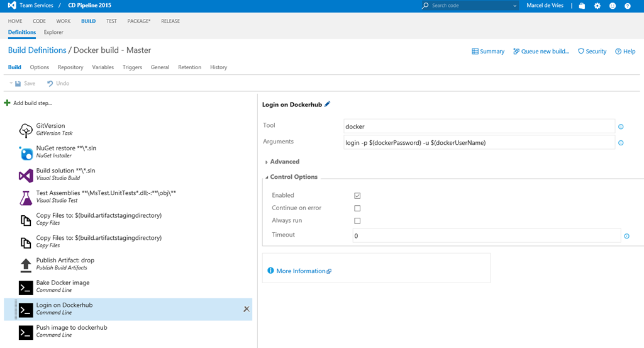Click the info icon next to Tool field
Image resolution: width=644 pixels, height=348 pixels.
click(x=621, y=127)
